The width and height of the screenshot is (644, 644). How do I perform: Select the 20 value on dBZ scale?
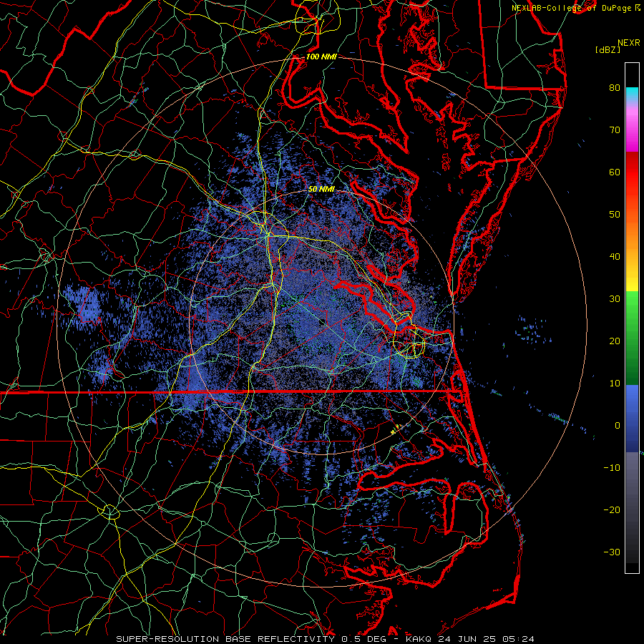(x=615, y=341)
